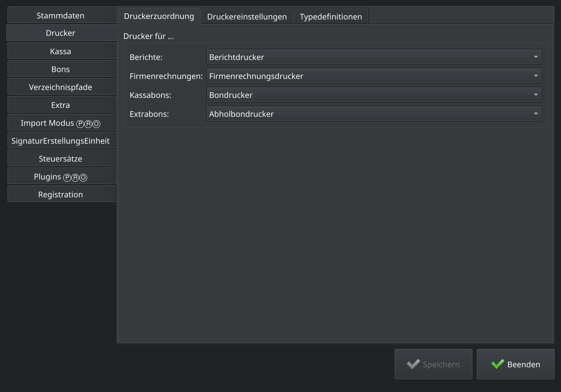Click the 'Extrabons:' label

click(149, 114)
